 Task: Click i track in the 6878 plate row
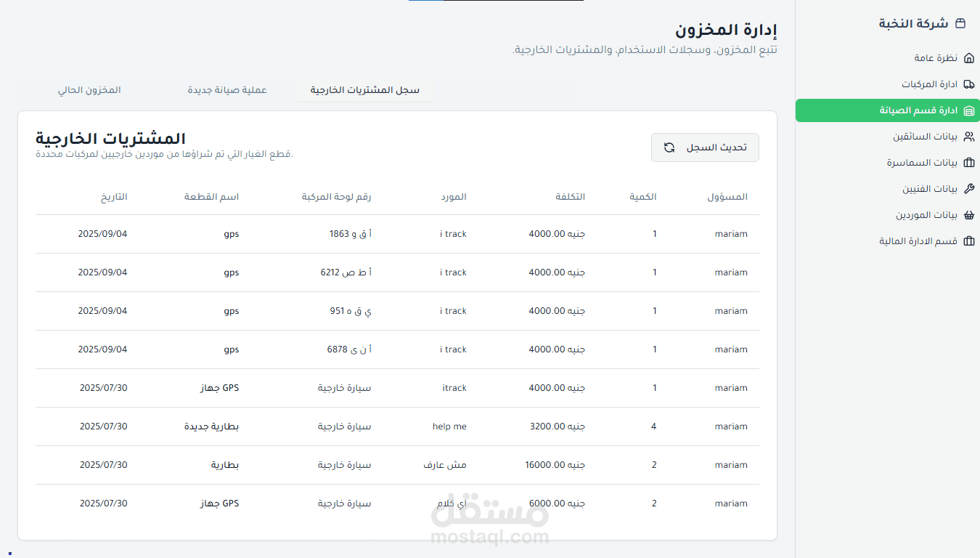pos(454,349)
